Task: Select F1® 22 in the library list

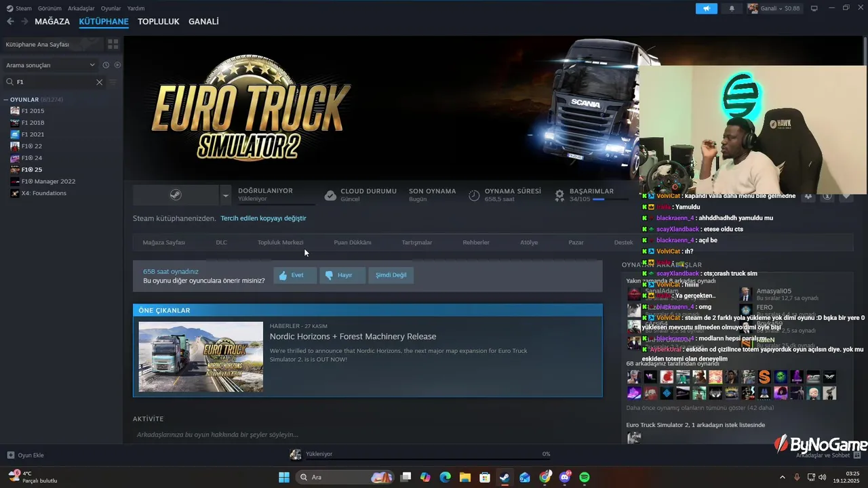Action: pos(31,146)
